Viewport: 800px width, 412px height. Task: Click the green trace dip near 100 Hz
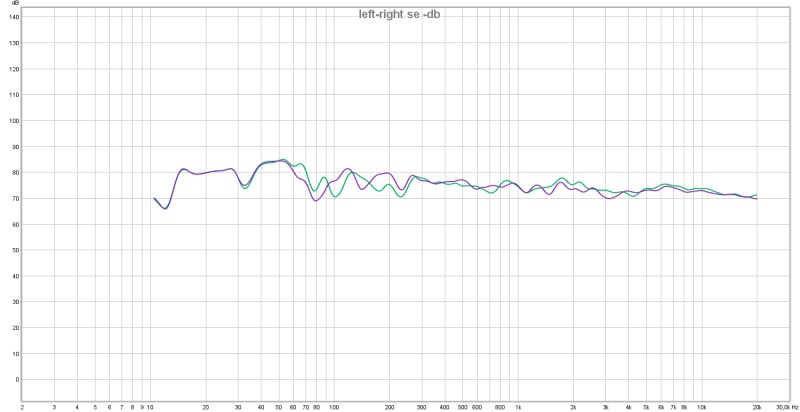(x=335, y=197)
